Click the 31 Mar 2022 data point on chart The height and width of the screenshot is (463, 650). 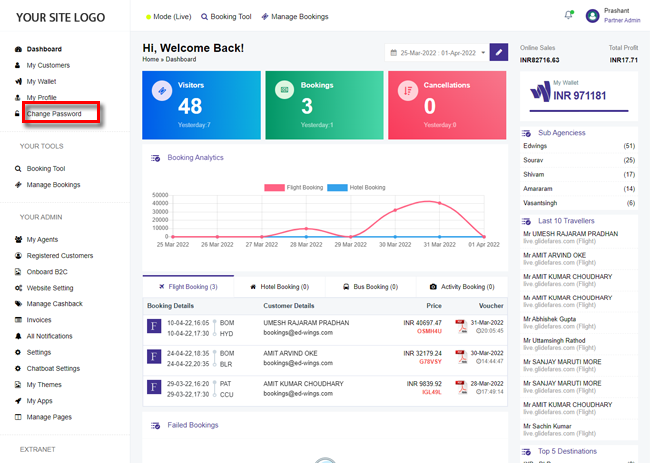tap(439, 203)
